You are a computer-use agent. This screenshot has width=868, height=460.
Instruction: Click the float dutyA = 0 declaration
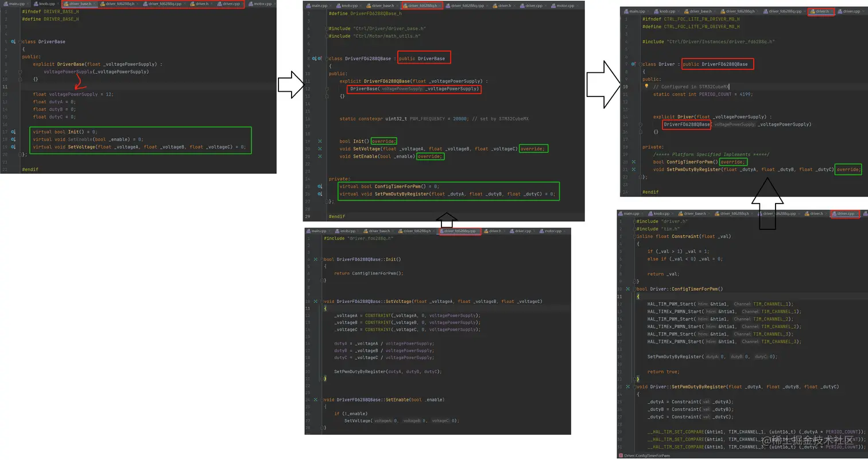(x=54, y=102)
